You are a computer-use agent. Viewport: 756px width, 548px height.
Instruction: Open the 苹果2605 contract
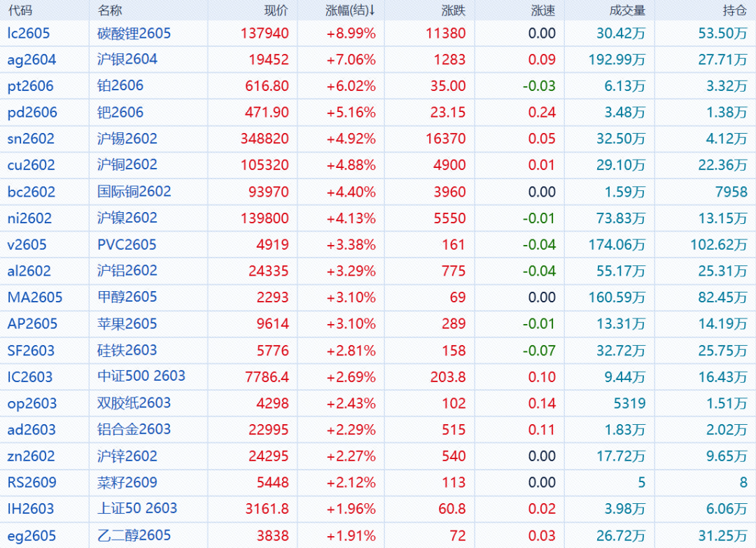(x=127, y=324)
